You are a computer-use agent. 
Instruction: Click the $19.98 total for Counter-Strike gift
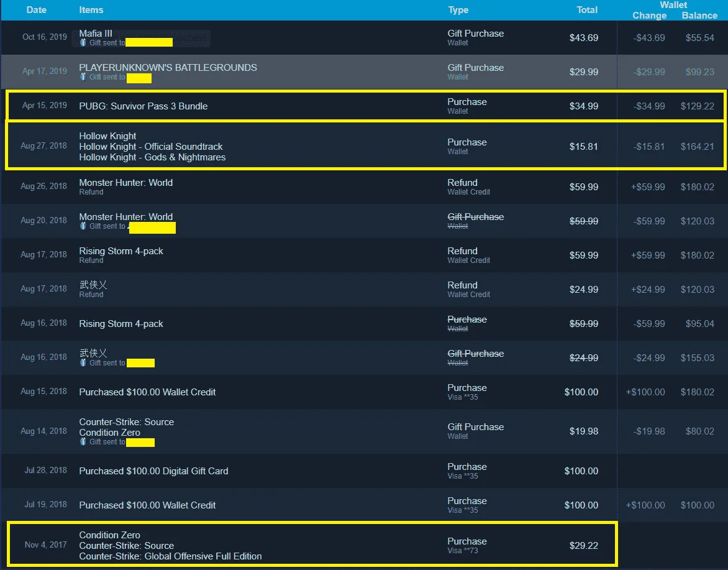(584, 431)
